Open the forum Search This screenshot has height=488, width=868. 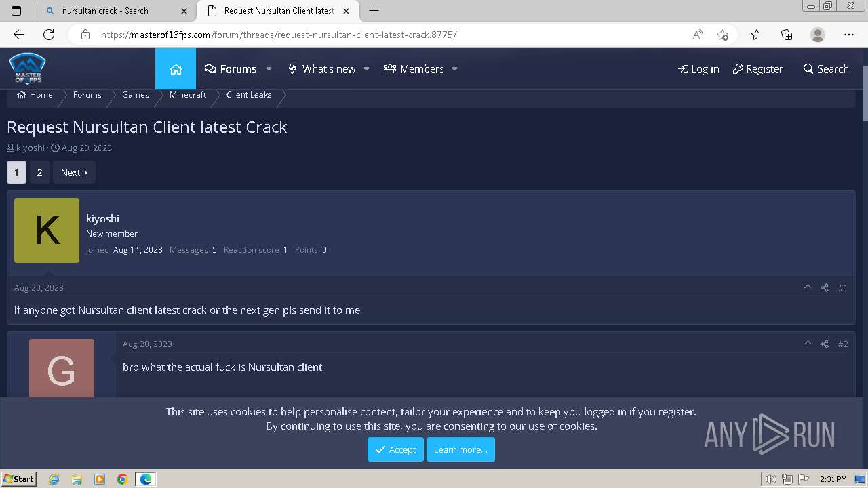pyautogui.click(x=826, y=69)
